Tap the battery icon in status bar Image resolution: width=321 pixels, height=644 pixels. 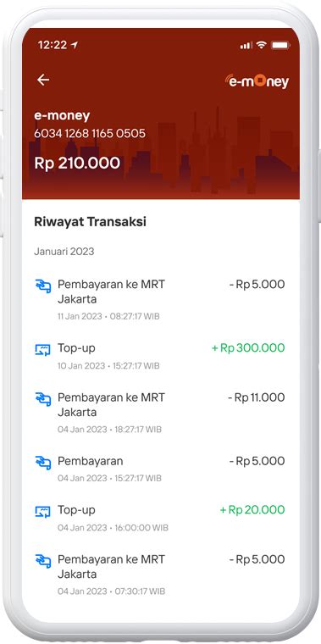(x=280, y=45)
